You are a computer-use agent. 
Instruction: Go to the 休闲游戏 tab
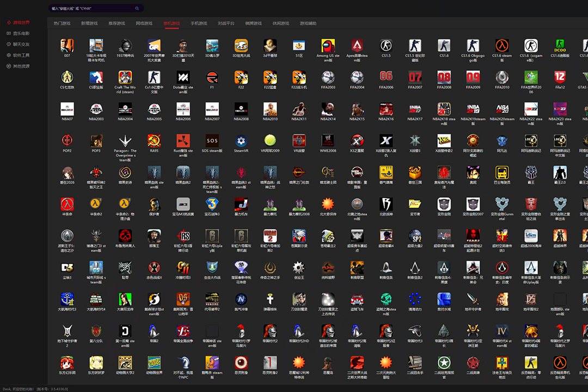pos(281,23)
